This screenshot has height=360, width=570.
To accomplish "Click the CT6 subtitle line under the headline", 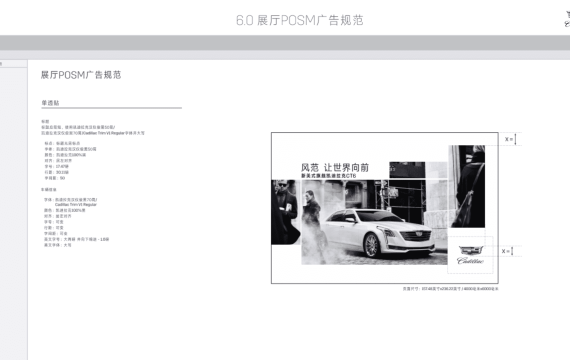I will (x=329, y=176).
